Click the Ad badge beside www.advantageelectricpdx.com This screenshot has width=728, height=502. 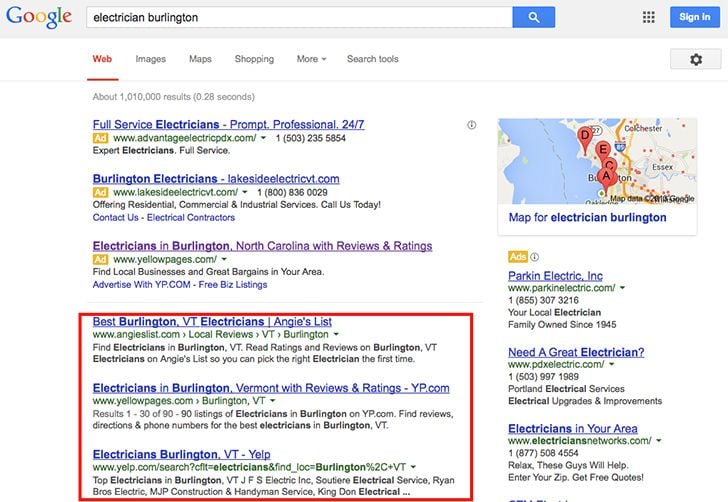100,138
